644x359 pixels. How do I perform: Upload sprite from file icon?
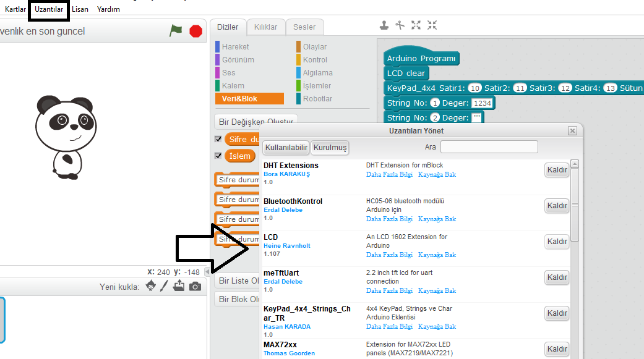click(179, 285)
